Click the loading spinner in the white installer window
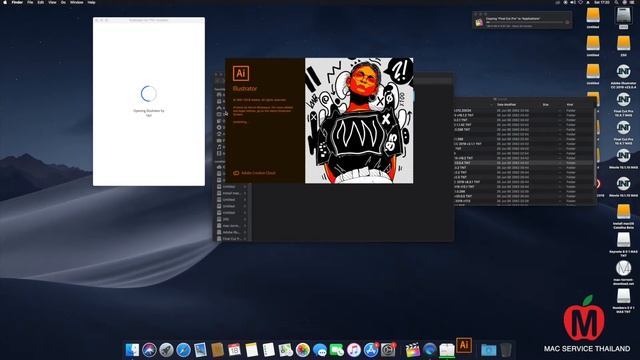The image size is (640, 360). [x=149, y=93]
